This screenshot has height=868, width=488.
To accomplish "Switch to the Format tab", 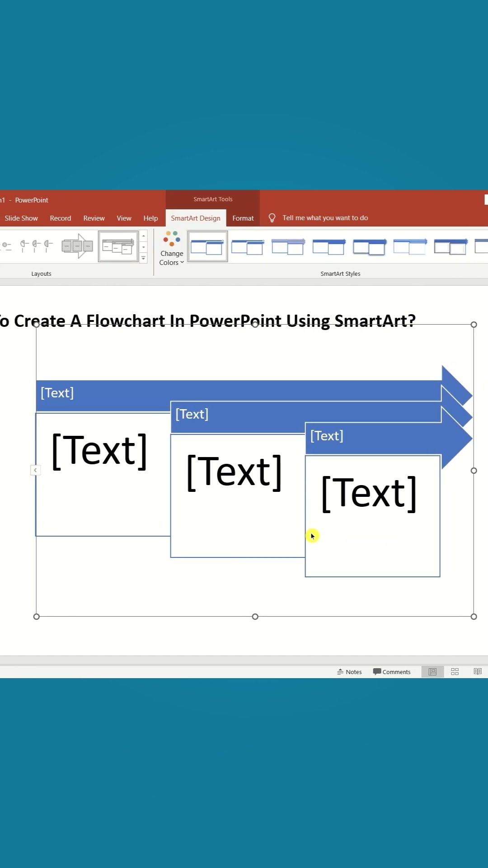I will (243, 218).
